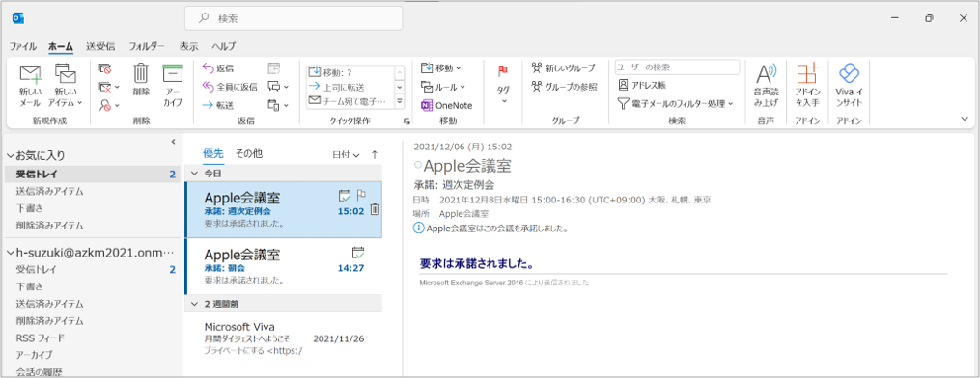The width and height of the screenshot is (980, 378).
Task: Forward the message with 転送
Action: [x=219, y=105]
